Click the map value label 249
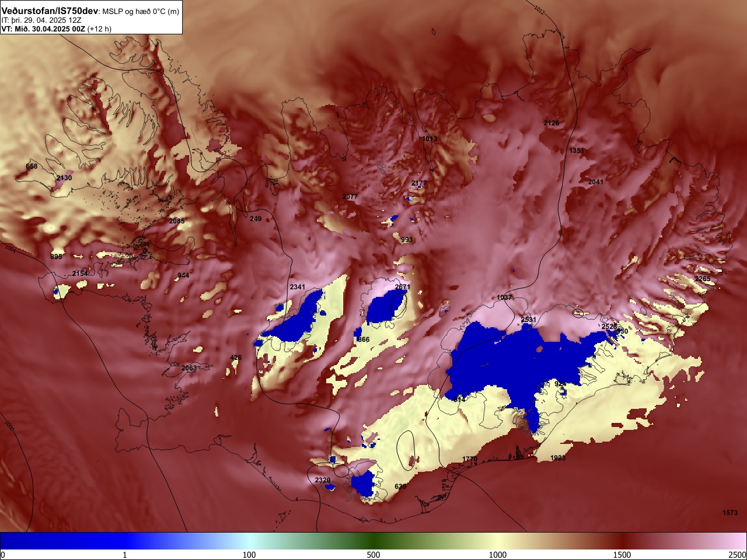Image resolution: width=747 pixels, height=560 pixels. click(256, 219)
